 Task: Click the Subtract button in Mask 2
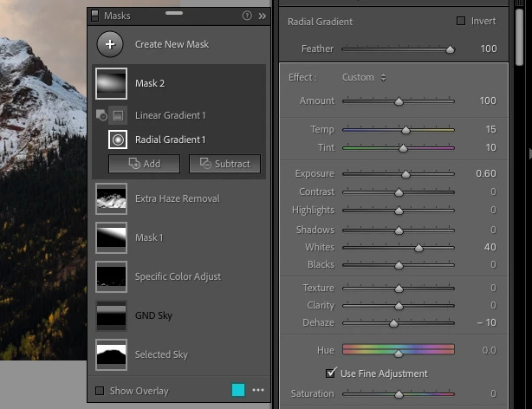click(x=224, y=164)
